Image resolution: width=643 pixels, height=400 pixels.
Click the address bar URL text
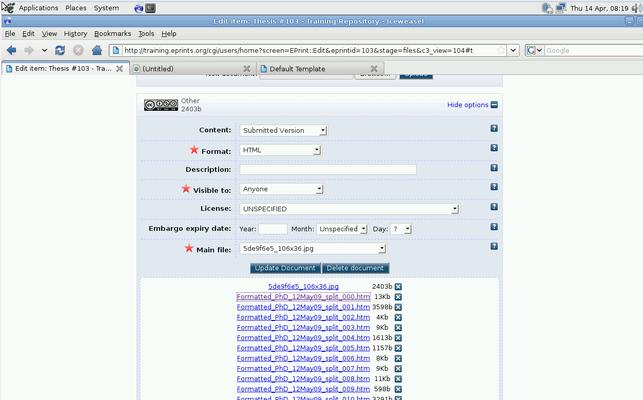point(299,50)
